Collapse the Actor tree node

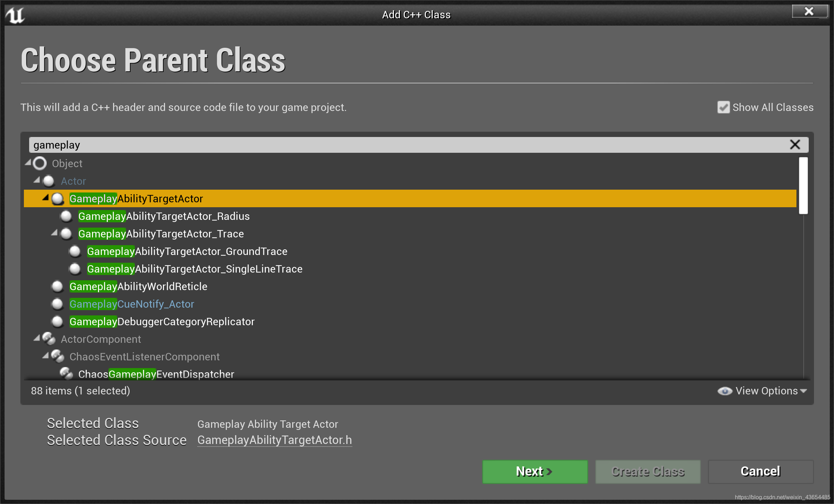36,180
